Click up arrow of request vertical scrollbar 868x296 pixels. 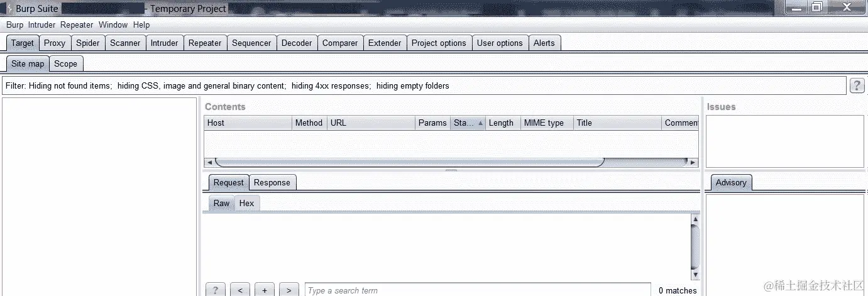pyautogui.click(x=695, y=219)
